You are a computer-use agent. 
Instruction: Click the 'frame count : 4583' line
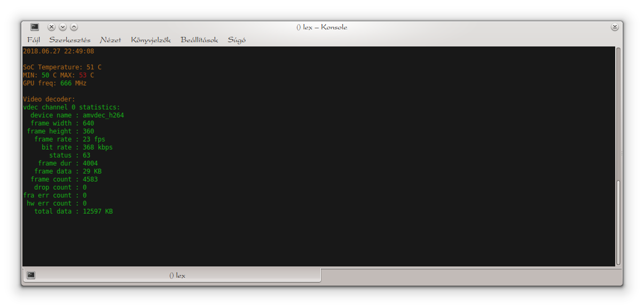[64, 179]
